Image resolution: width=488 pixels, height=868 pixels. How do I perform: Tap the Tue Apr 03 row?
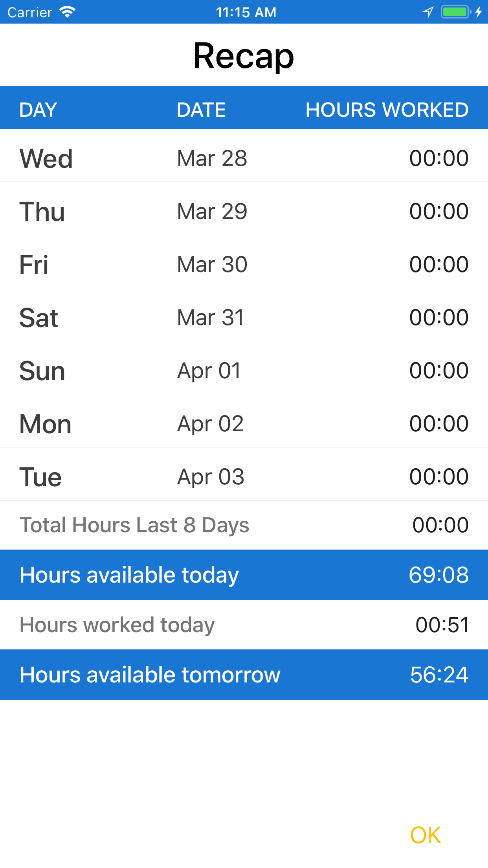pyautogui.click(x=244, y=477)
